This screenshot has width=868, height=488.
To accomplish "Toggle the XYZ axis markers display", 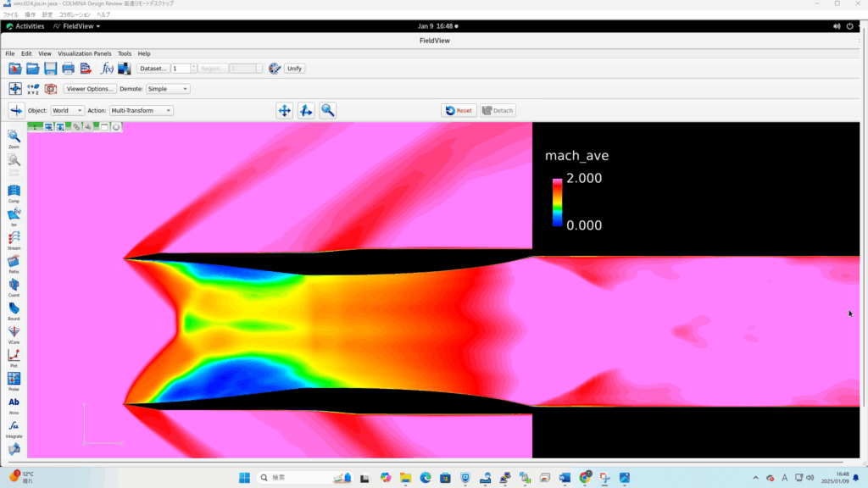I will pos(33,89).
